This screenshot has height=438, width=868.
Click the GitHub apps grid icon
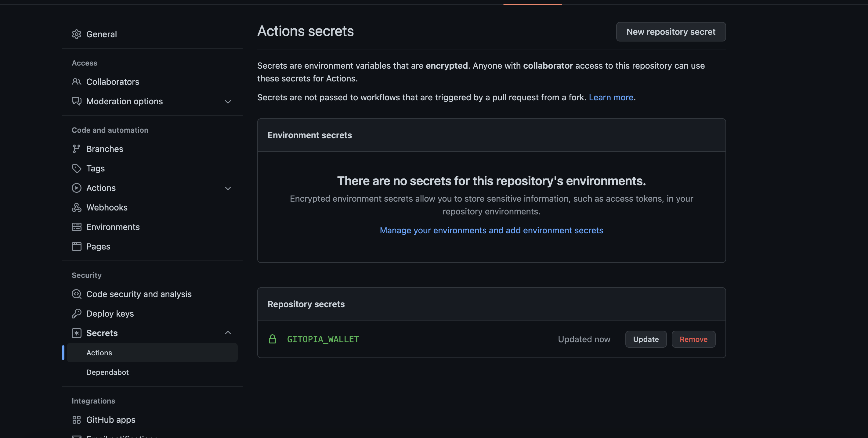click(x=77, y=419)
